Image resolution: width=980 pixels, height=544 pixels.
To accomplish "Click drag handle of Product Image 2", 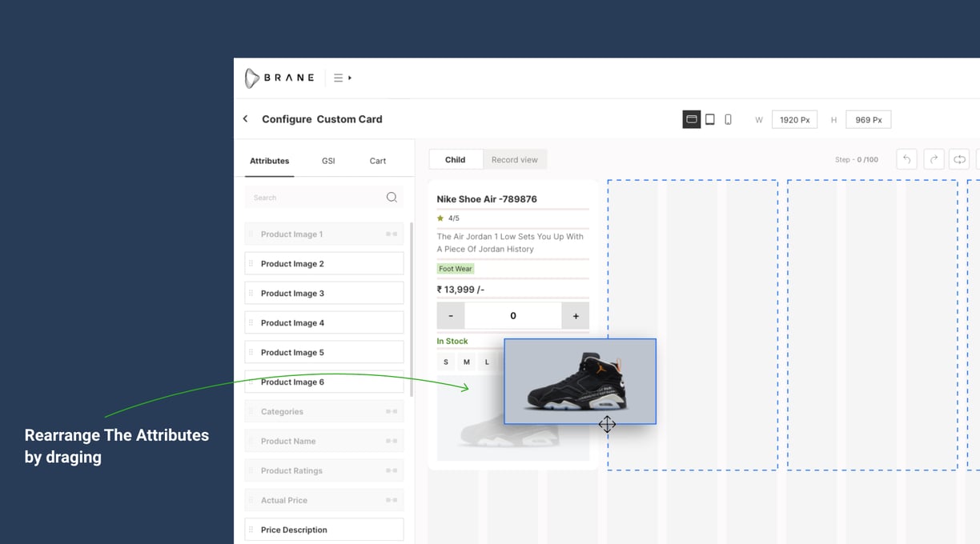I will click(251, 263).
